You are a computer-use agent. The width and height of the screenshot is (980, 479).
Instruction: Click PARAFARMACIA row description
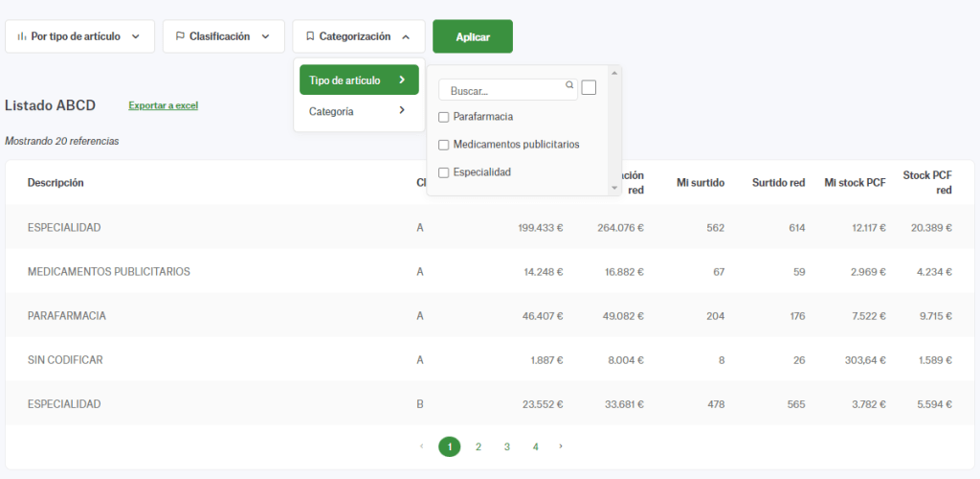coord(67,316)
